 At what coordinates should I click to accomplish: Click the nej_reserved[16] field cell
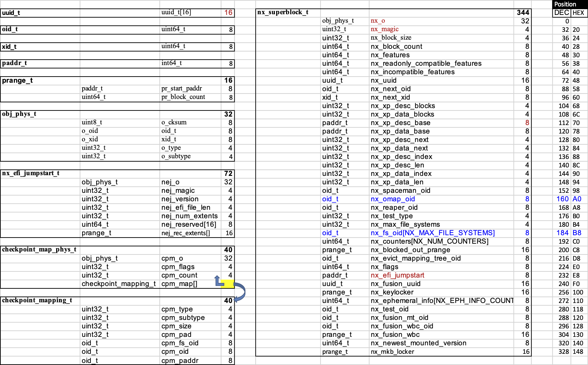point(190,225)
